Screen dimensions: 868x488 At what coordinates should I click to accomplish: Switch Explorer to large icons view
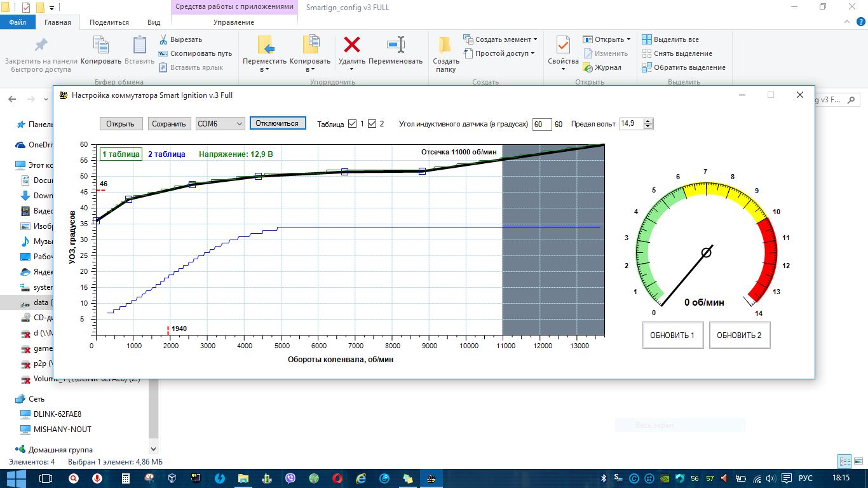tap(858, 462)
